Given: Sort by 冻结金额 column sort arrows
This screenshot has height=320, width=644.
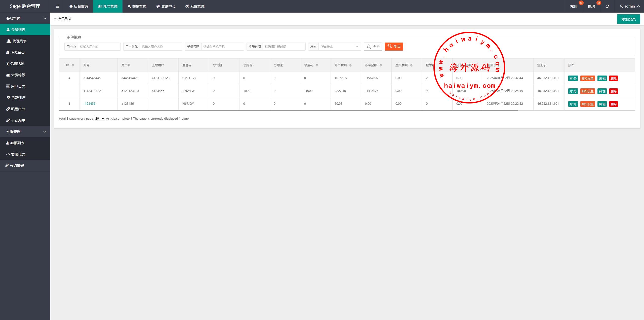Looking at the screenshot, I should (381, 65).
